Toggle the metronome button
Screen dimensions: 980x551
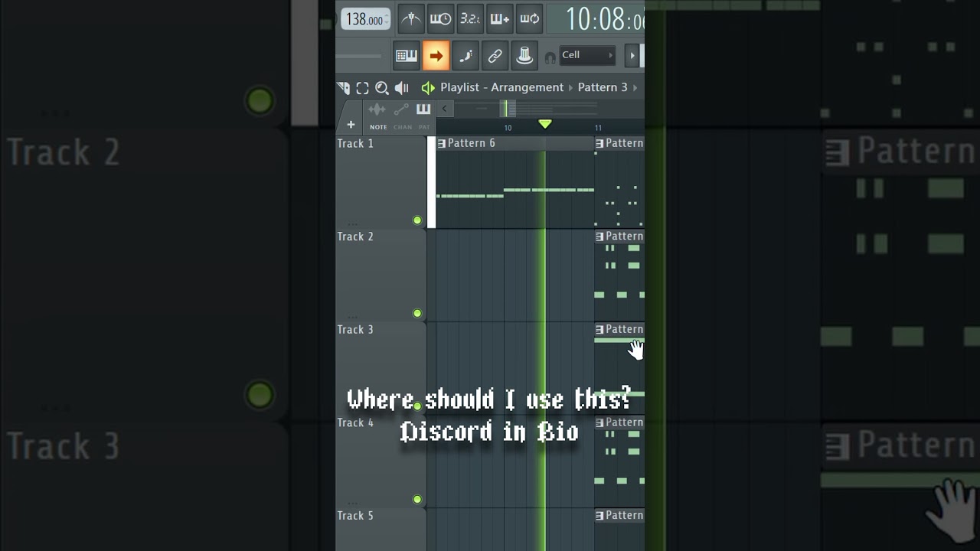[x=411, y=19]
